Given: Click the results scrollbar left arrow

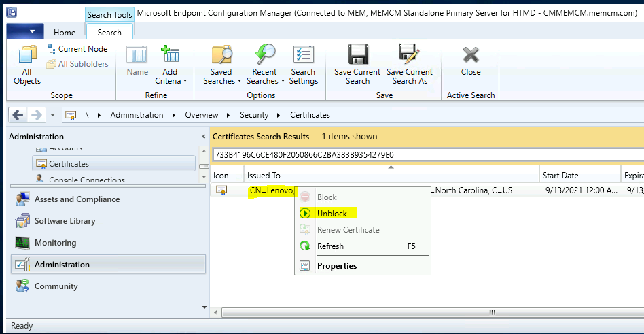Looking at the screenshot, I should click(x=215, y=313).
